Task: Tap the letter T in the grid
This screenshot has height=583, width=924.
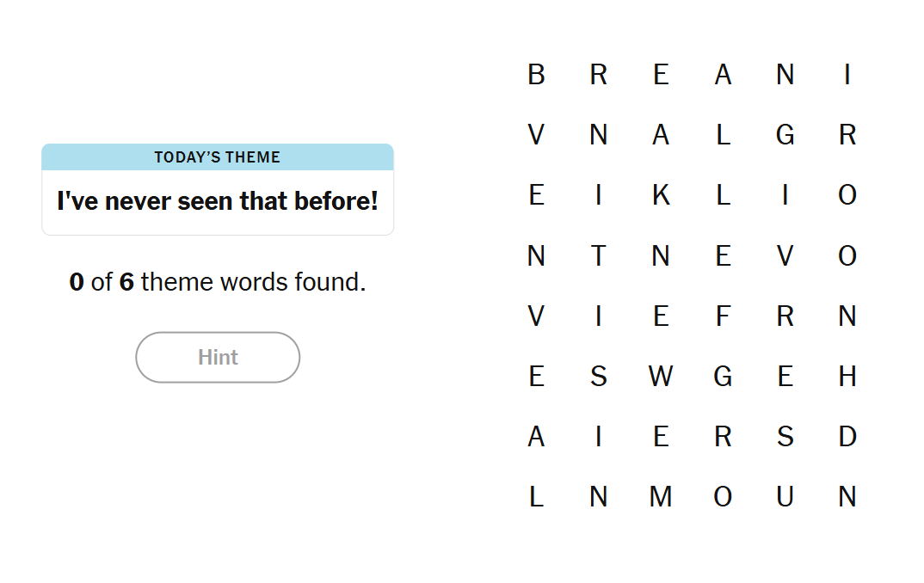Action: click(598, 256)
